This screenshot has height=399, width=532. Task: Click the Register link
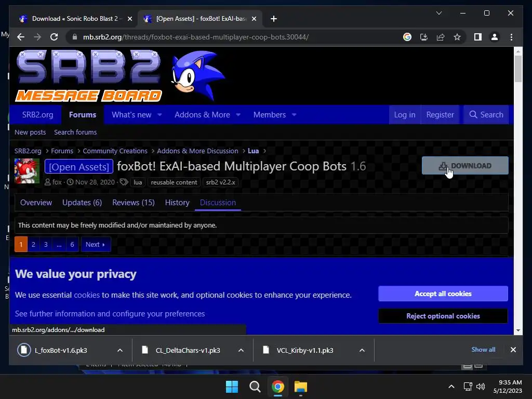[440, 115]
